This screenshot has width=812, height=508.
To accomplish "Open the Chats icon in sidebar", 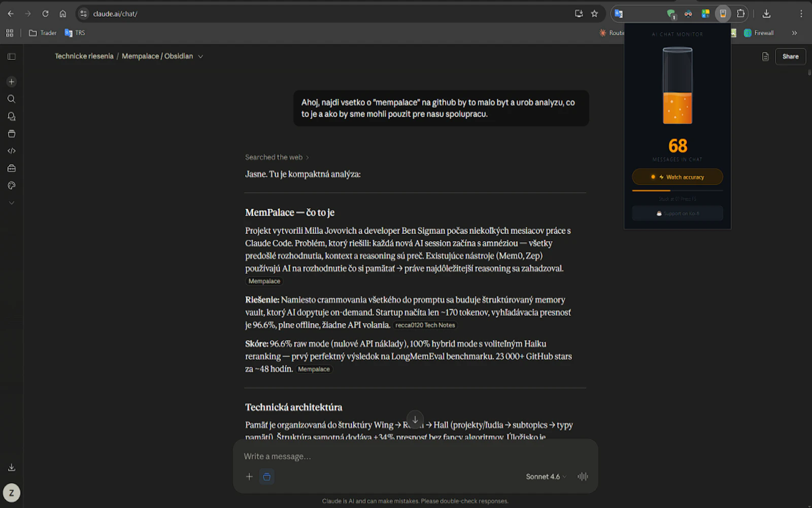I will point(12,116).
